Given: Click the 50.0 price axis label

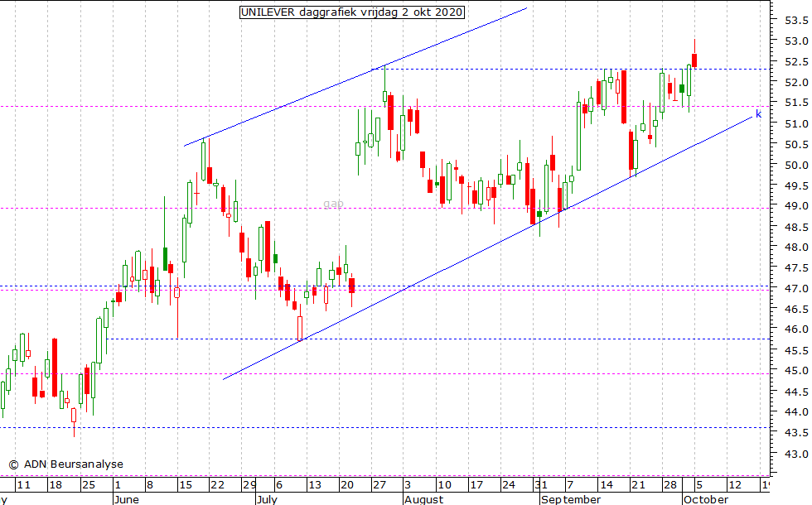Looking at the screenshot, I should point(796,165).
